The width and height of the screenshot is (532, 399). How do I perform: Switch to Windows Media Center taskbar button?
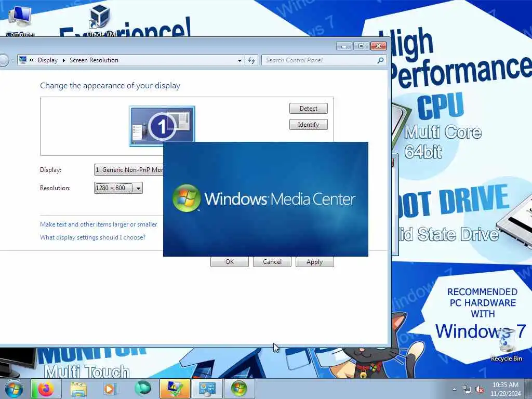pos(239,389)
